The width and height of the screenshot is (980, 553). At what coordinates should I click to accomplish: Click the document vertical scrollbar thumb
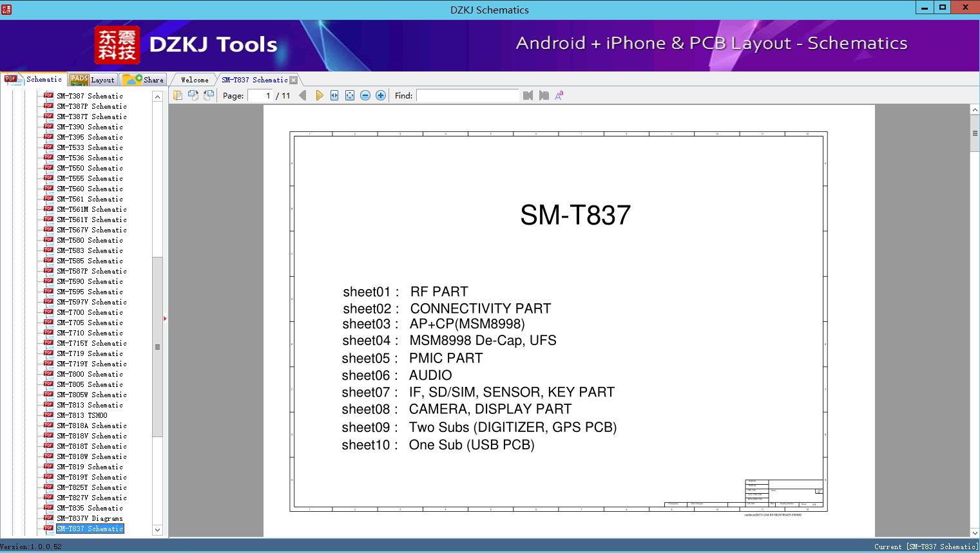click(975, 133)
